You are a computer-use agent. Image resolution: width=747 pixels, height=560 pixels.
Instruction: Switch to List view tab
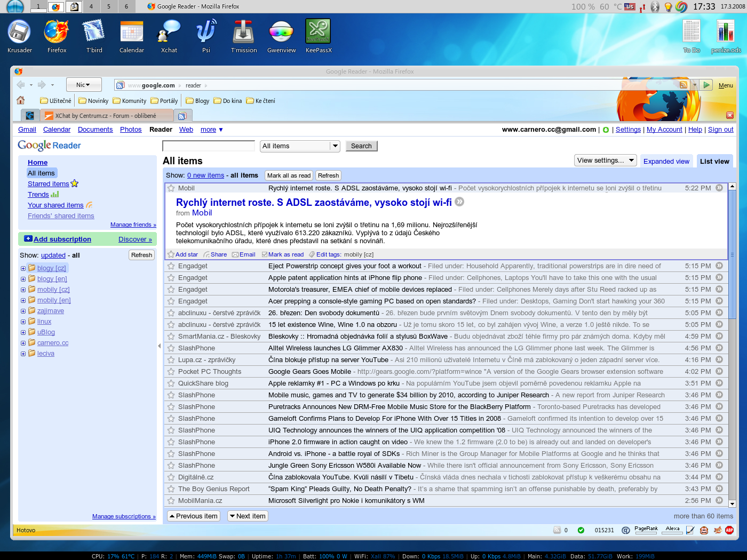tap(714, 162)
